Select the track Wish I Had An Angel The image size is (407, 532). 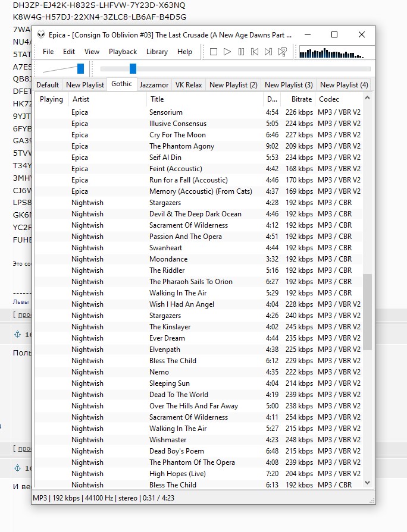click(199, 304)
